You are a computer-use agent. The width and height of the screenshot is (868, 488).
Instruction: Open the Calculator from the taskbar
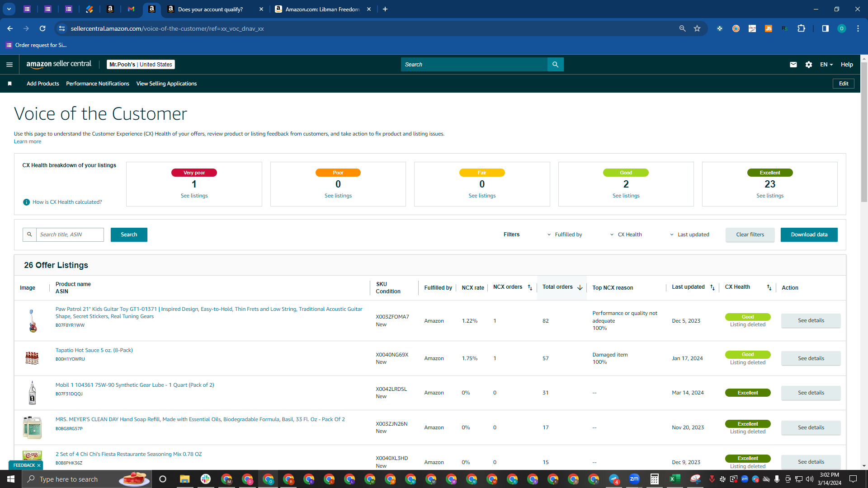pyautogui.click(x=654, y=479)
